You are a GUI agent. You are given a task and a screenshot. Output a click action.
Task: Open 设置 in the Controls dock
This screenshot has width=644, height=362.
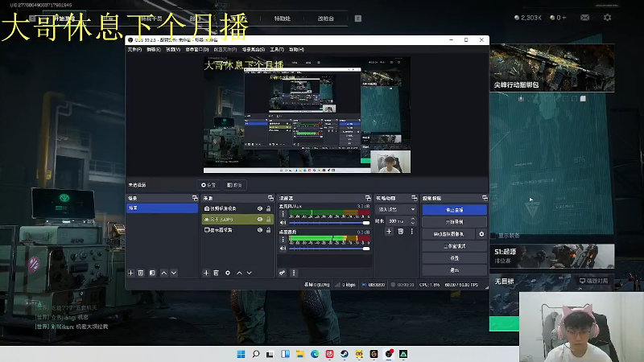pyautogui.click(x=454, y=258)
